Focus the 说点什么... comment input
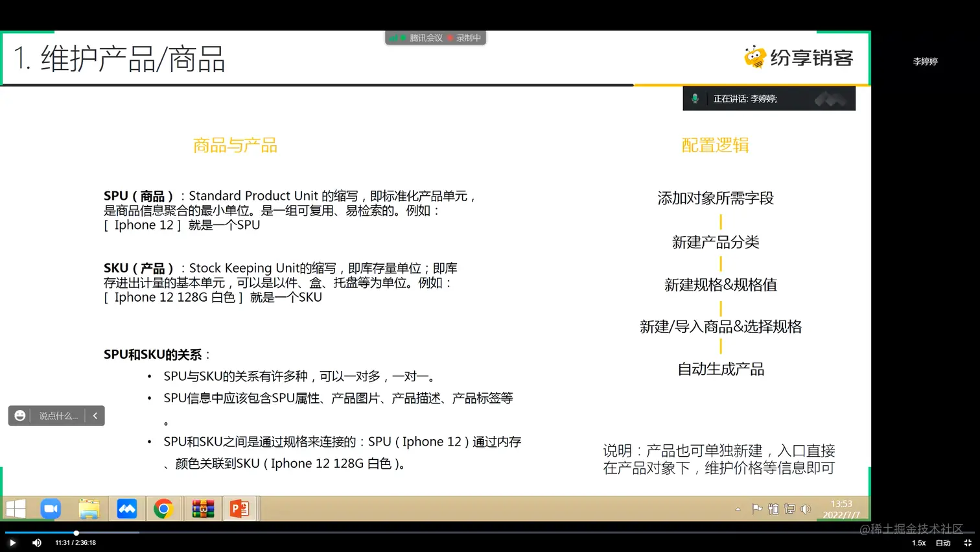Viewport: 980px width, 552px height. point(58,416)
